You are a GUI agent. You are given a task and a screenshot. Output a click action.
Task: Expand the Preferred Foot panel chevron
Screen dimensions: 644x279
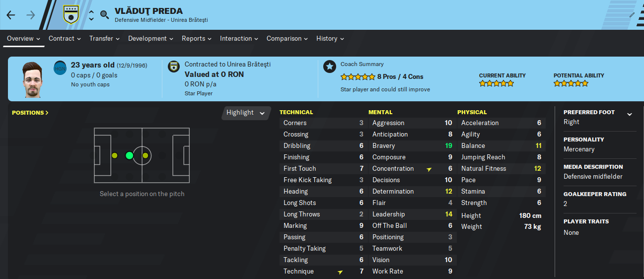[x=630, y=114]
